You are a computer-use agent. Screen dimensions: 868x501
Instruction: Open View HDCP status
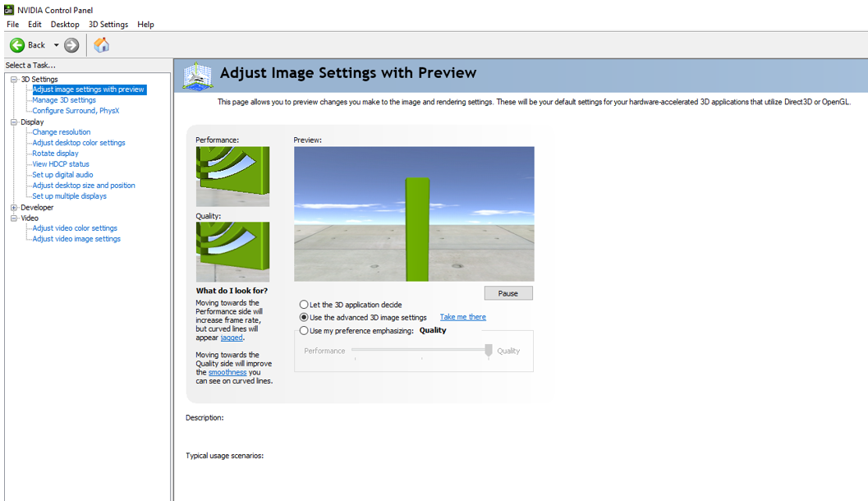(60, 164)
